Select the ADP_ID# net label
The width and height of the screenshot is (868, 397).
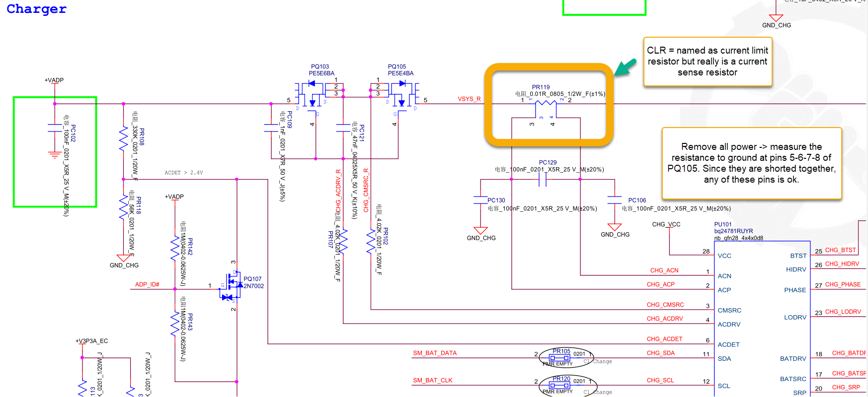coord(147,284)
